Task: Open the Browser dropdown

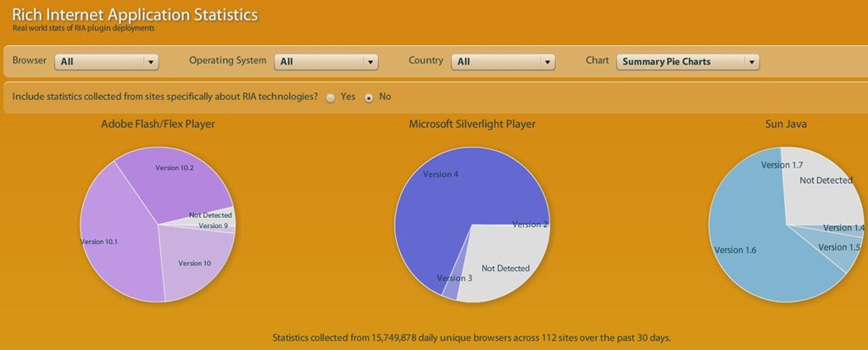Action: (x=107, y=62)
